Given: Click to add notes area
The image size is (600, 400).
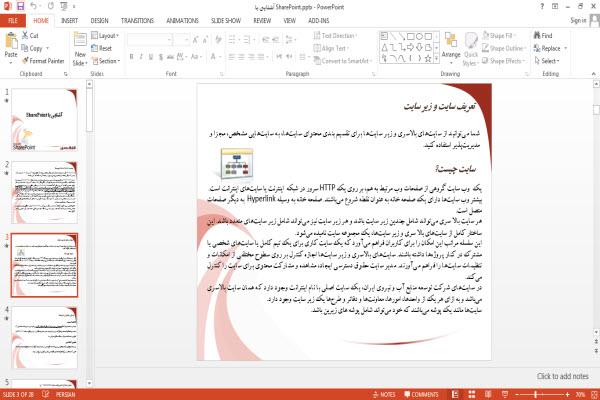Looking at the screenshot, I should (x=562, y=376).
